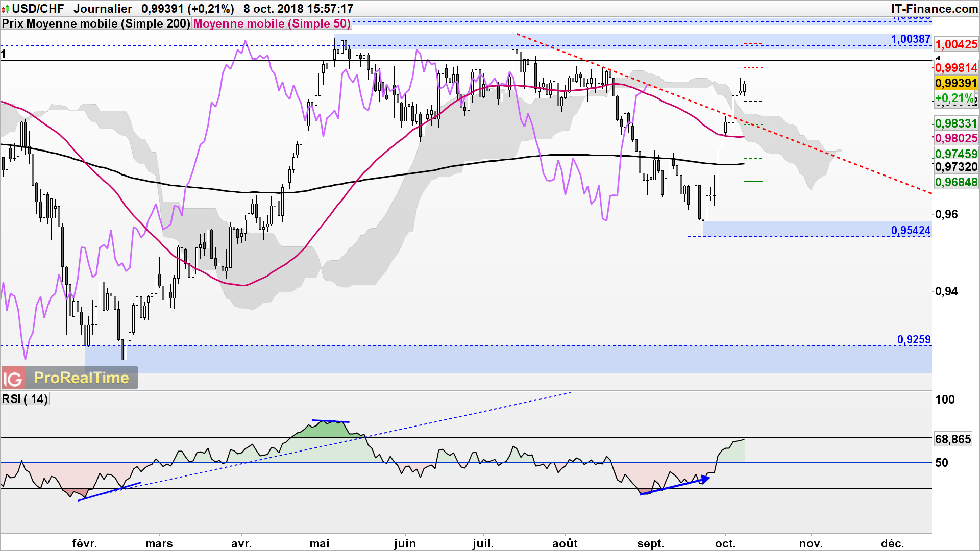This screenshot has width=980, height=551.
Task: Click the blue arrow on RSI divergence line
Action: coord(704,479)
